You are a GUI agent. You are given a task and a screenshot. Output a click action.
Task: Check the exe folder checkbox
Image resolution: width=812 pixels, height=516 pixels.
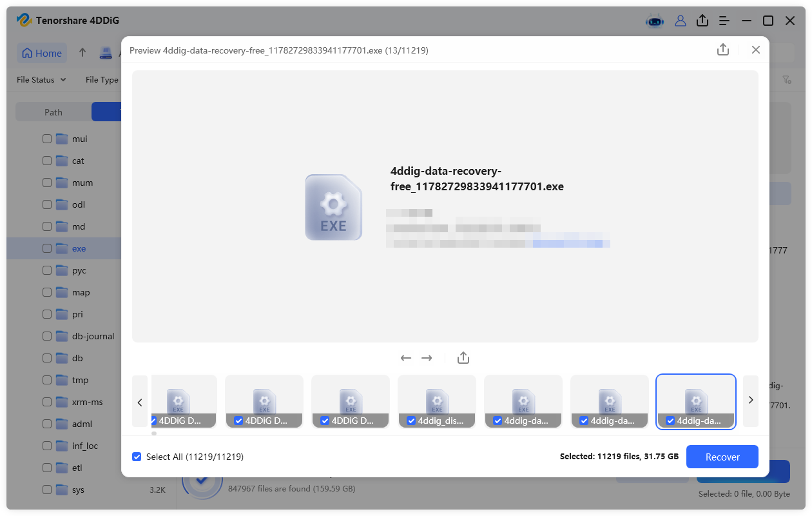click(x=47, y=248)
